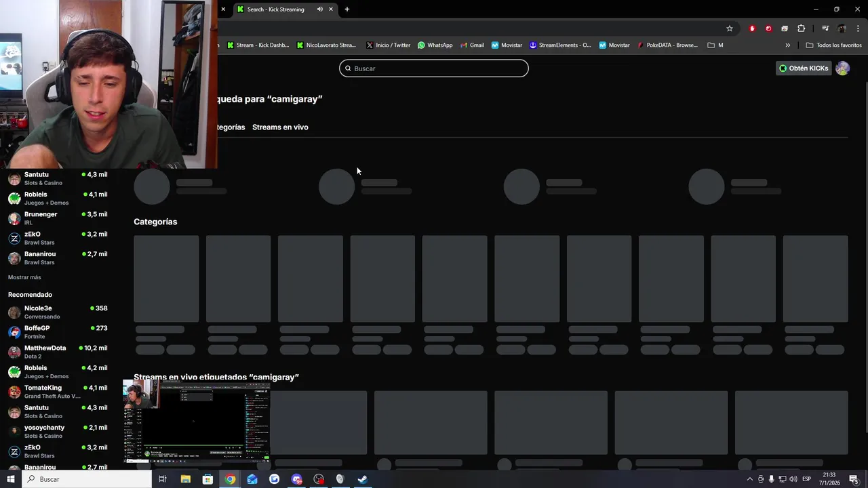Focus the Kick Buscar search field

point(434,68)
